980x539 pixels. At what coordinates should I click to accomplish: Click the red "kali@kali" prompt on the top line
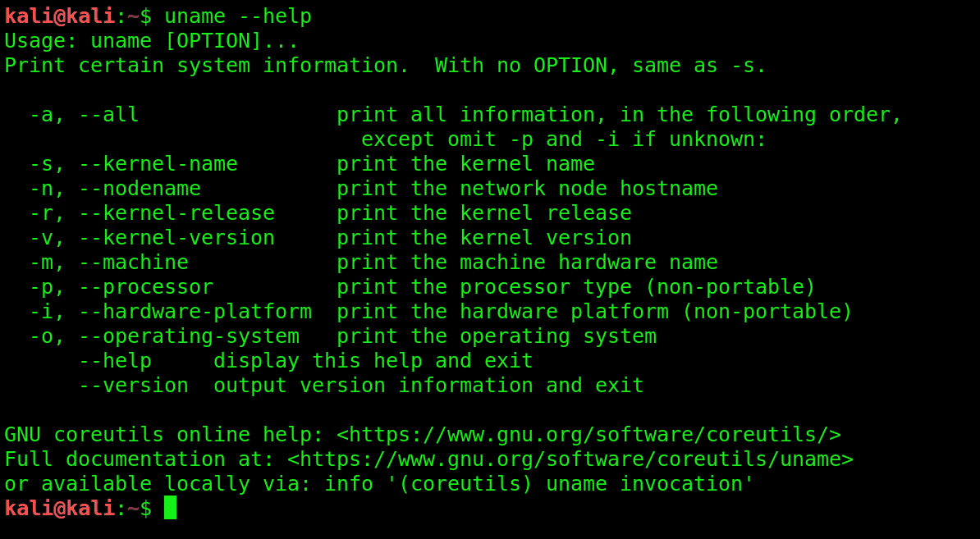(59, 16)
